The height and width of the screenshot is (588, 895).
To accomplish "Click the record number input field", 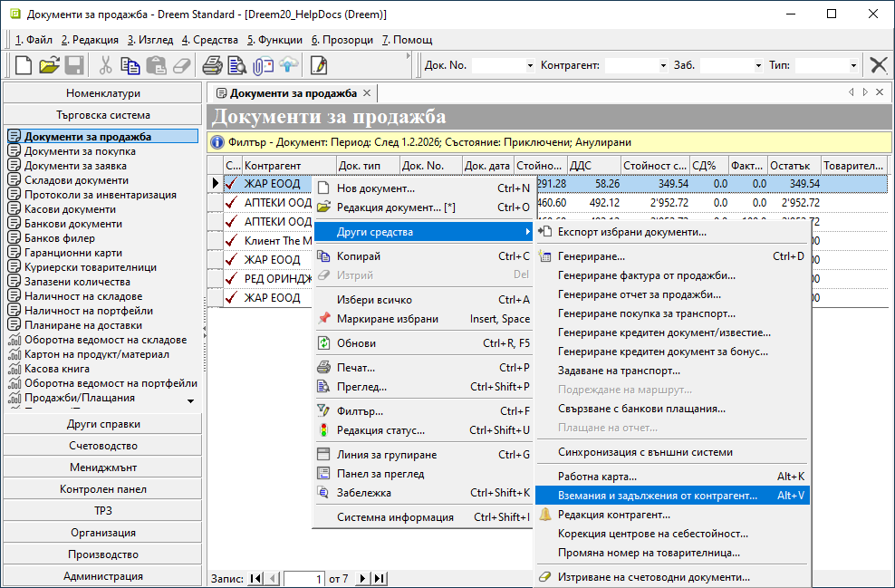I will coord(304,578).
